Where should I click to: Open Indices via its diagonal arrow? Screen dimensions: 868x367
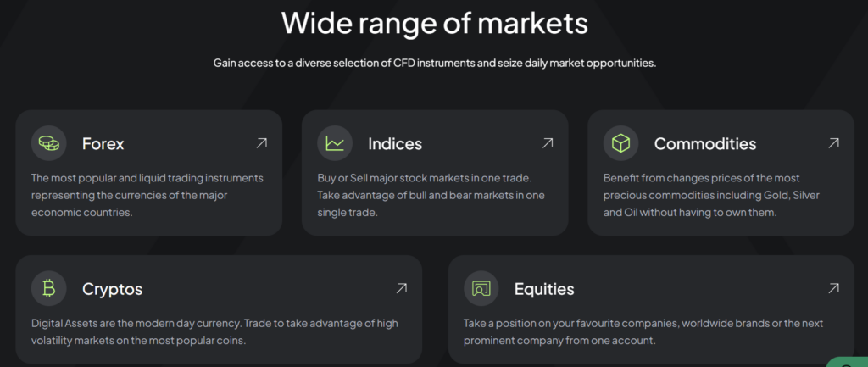click(x=548, y=143)
